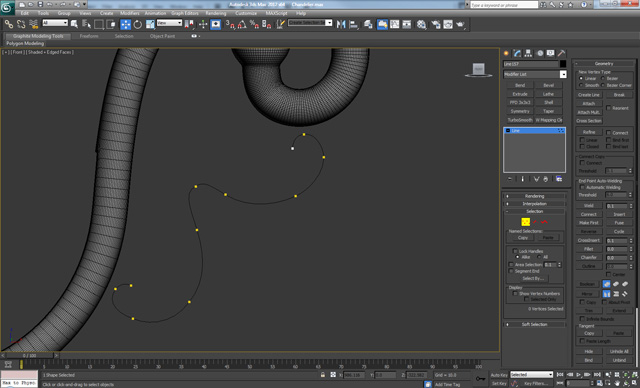This screenshot has height=388, width=640.
Task: Open the View reference coordinate dropdown
Action: [x=169, y=23]
